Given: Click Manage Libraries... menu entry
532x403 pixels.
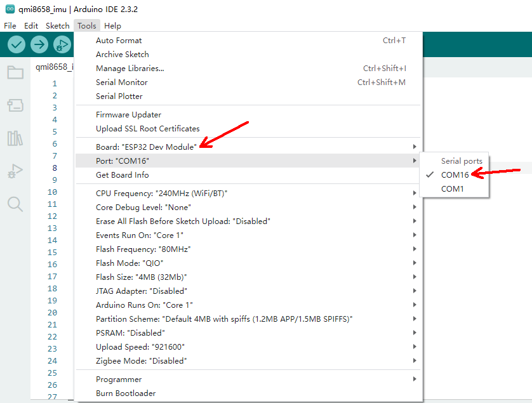Looking at the screenshot, I should [x=130, y=69].
